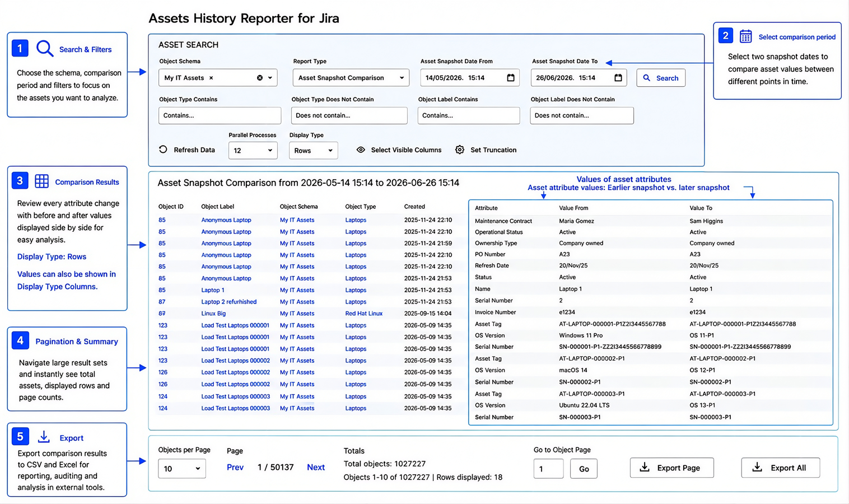Image resolution: width=849 pixels, height=504 pixels.
Task: Click object ID 87
Action: [162, 302]
